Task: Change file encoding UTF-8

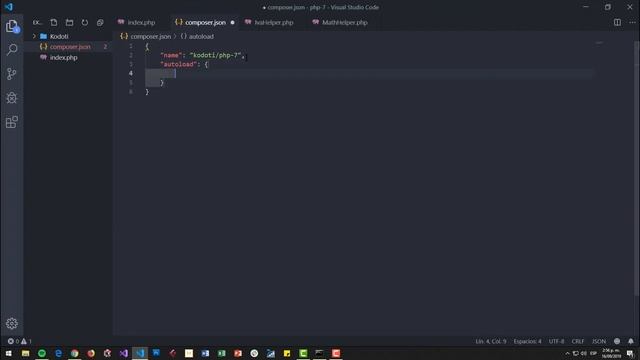Action: tap(556, 341)
